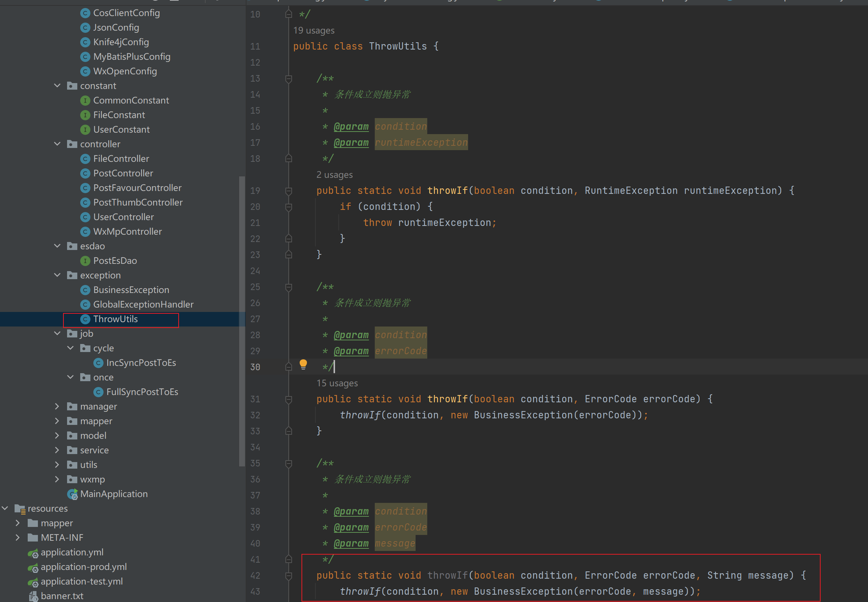
Task: Open UserController in the project tree
Action: click(x=123, y=217)
